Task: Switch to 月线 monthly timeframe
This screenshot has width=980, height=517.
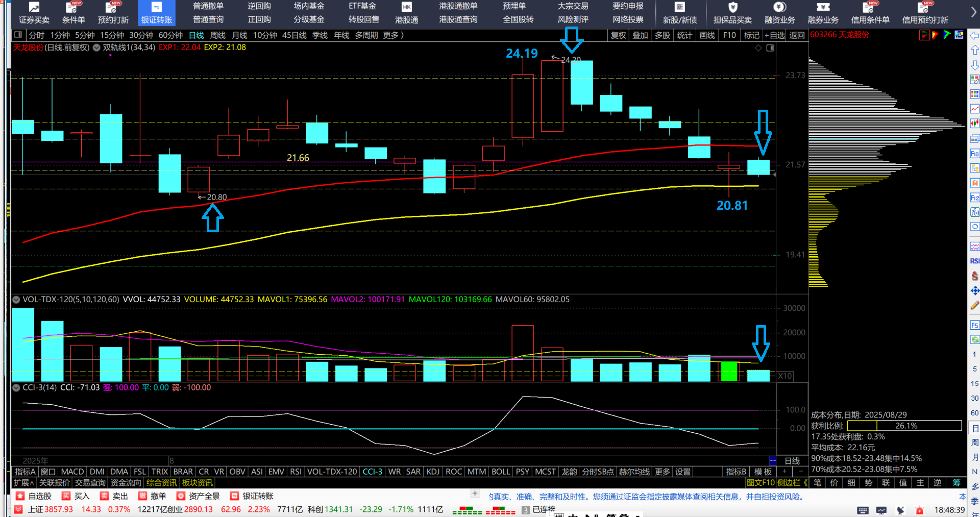Action: point(240,35)
